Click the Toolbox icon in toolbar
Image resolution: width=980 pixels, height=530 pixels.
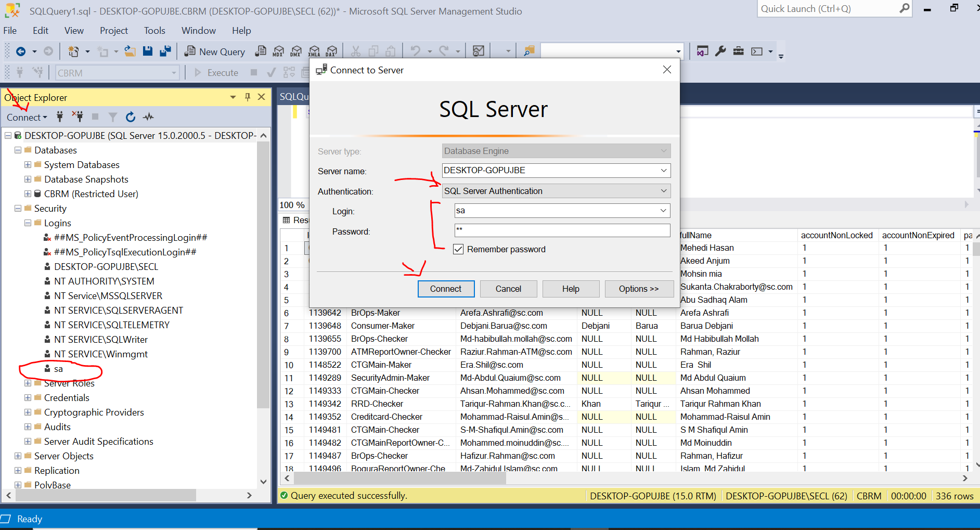(x=738, y=51)
